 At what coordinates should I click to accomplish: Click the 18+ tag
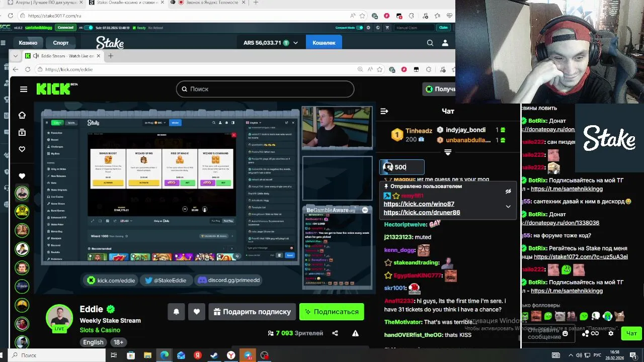tap(118, 342)
